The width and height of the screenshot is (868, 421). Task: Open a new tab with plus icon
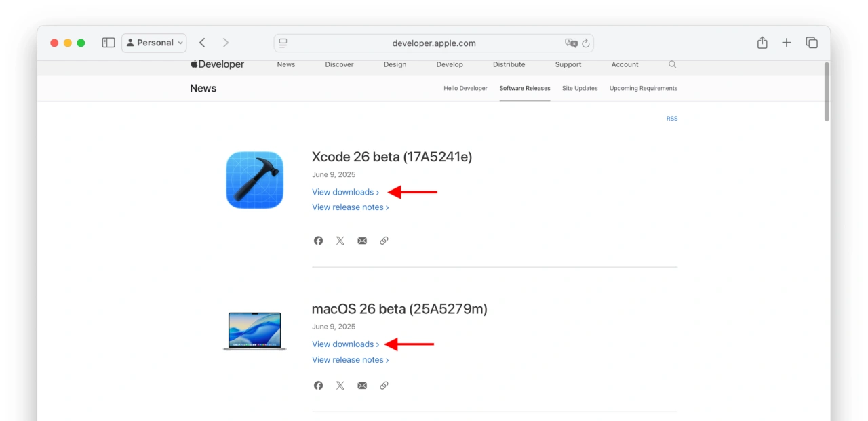click(x=787, y=43)
